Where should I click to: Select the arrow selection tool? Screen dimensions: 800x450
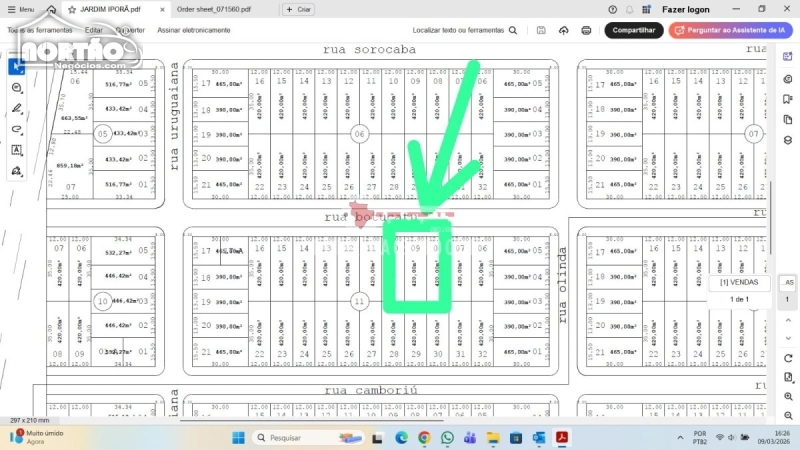[17, 67]
